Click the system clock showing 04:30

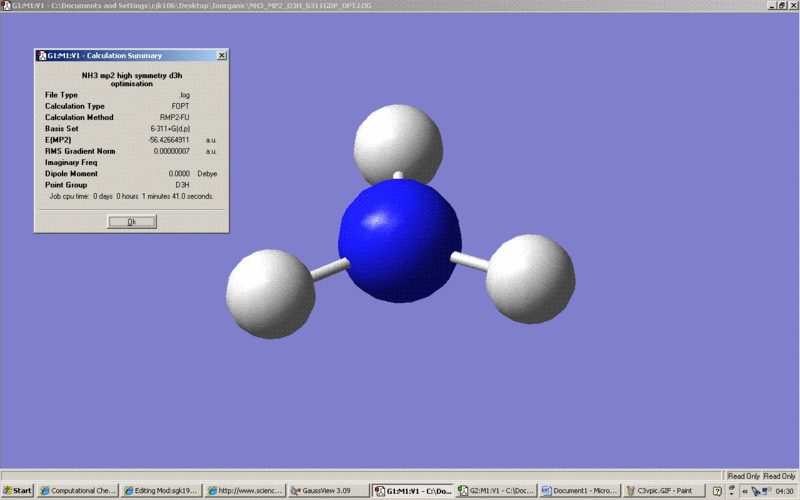(x=785, y=491)
